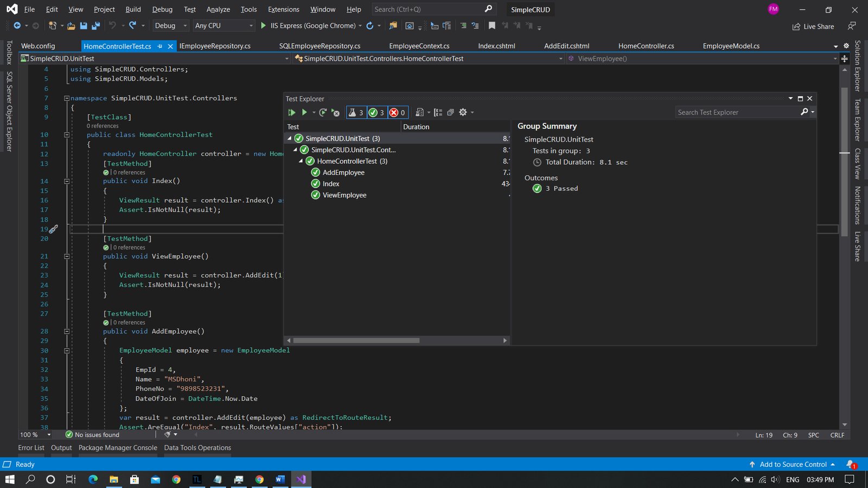Click the Repeat Last Run icon
Screen dimensions: 868x488
pyautogui.click(x=323, y=112)
